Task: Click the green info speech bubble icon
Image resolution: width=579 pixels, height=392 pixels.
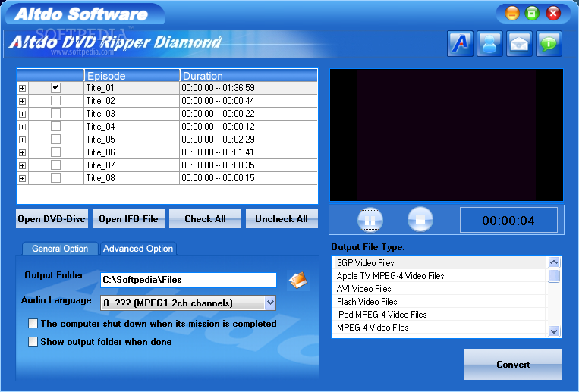Action: point(549,43)
